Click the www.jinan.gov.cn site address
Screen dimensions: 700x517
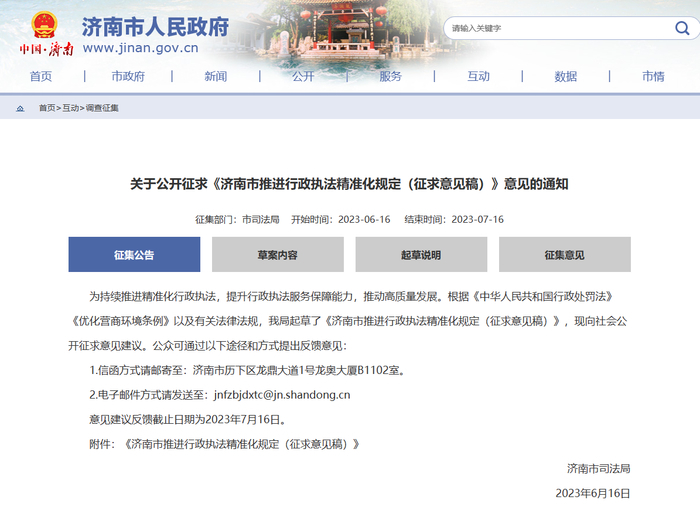click(x=141, y=48)
